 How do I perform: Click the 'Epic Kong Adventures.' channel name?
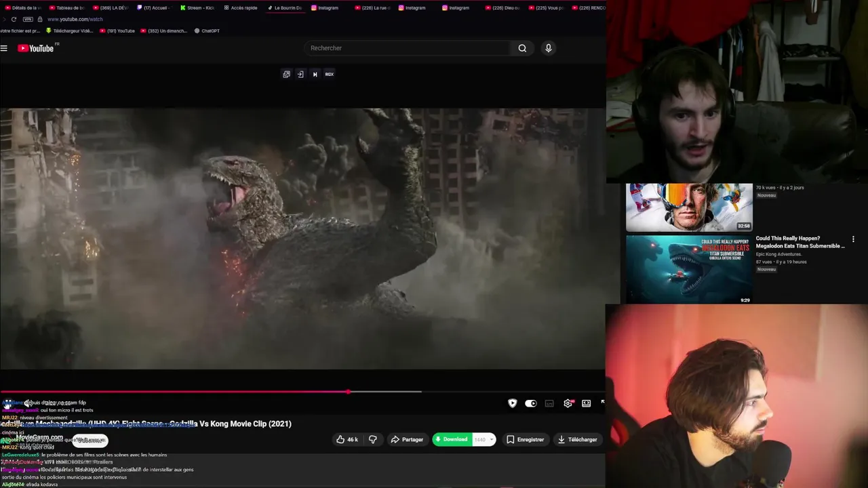[x=778, y=254]
